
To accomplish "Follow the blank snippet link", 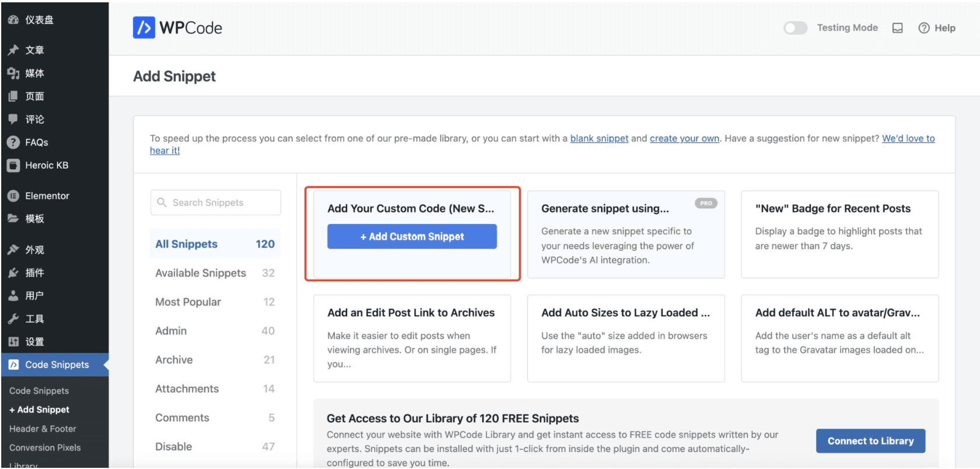I will click(x=599, y=138).
